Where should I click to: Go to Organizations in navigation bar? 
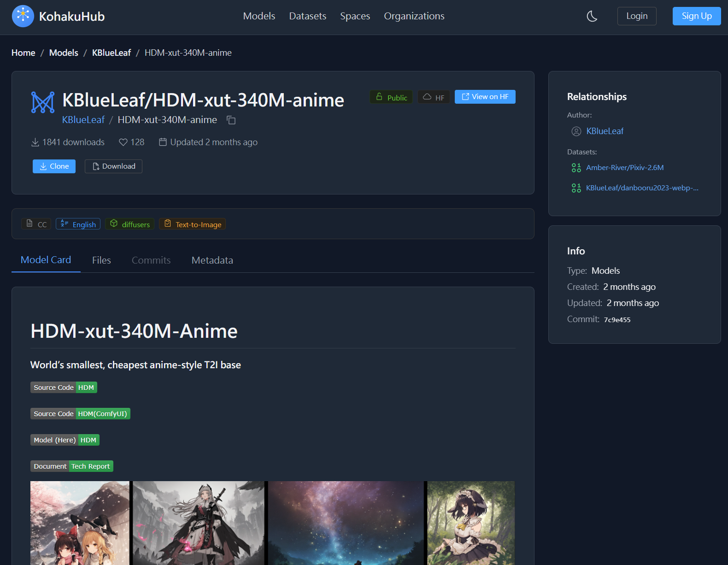pos(414,16)
